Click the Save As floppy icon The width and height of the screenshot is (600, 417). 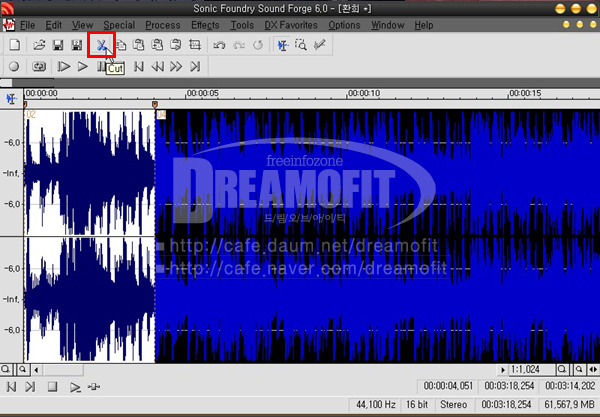77,45
